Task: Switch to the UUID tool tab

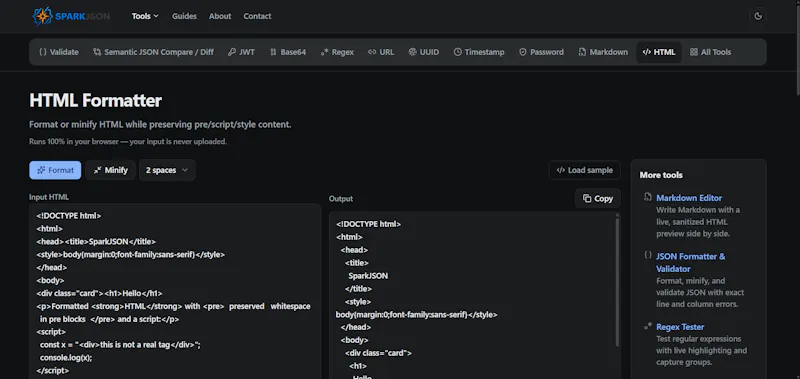Action: point(423,52)
